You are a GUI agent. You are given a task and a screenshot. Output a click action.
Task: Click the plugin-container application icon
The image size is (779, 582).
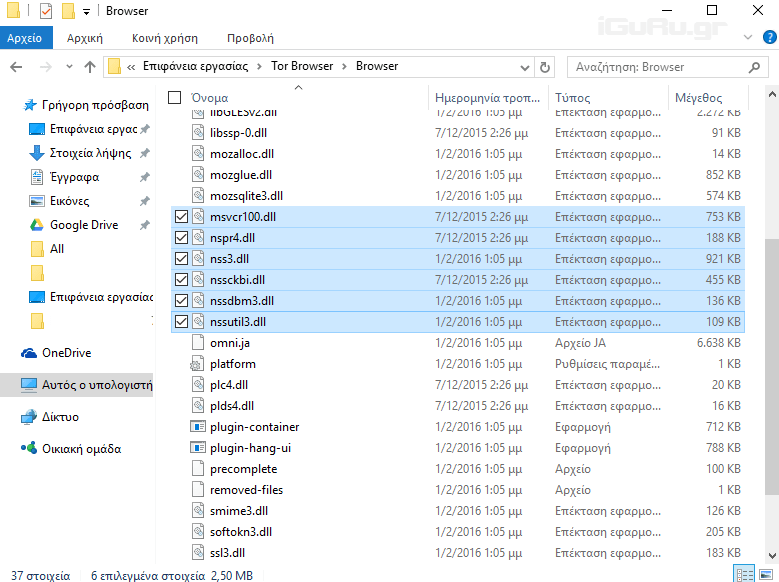coord(198,427)
